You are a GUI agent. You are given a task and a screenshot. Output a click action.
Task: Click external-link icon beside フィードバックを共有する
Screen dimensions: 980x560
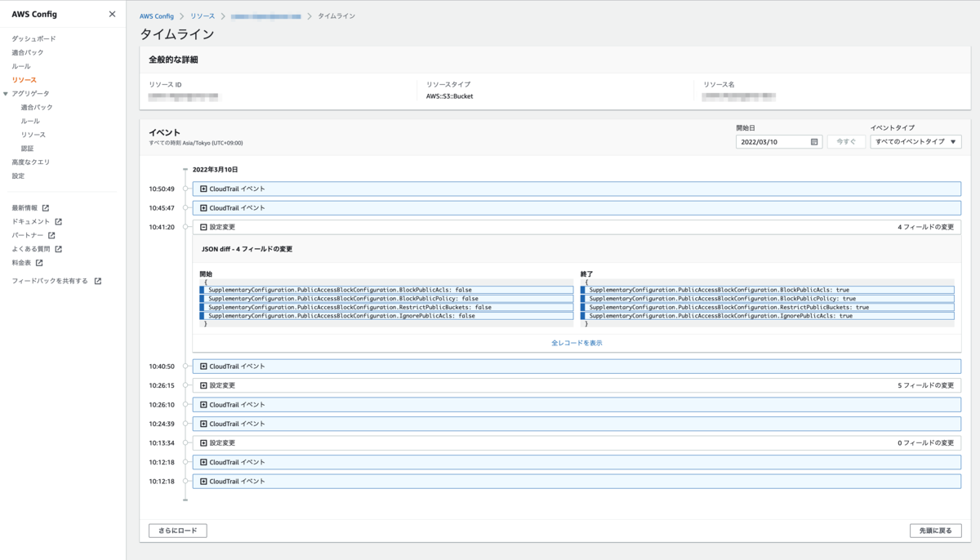pyautogui.click(x=98, y=281)
